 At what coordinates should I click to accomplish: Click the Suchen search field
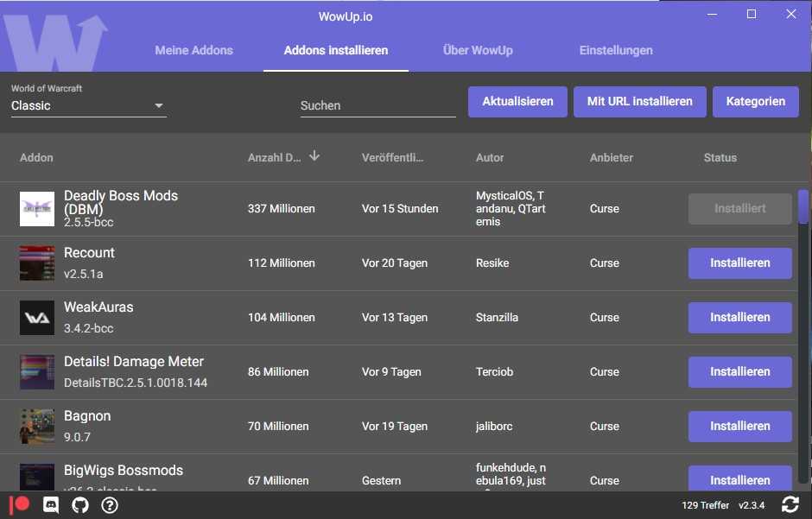click(377, 105)
